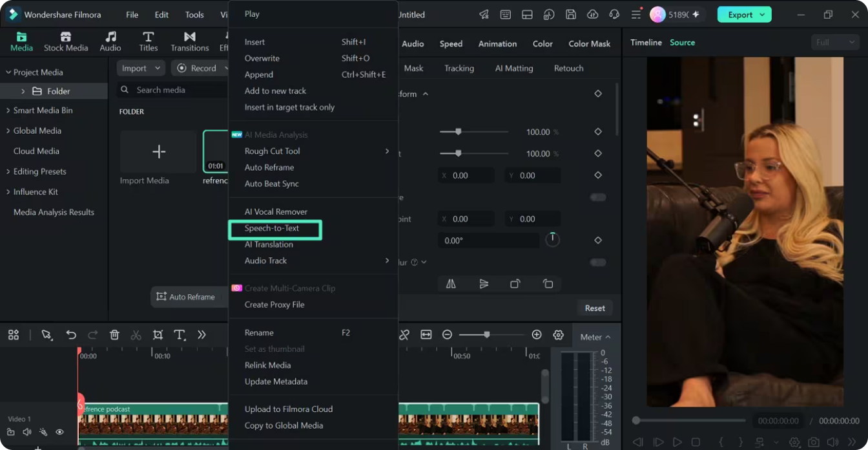Toggle the keyframe diamond beside Transform

point(598,94)
